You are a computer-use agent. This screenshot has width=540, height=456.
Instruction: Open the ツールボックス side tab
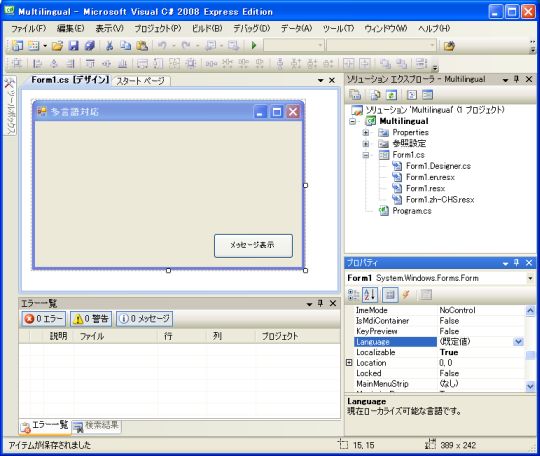(x=10, y=106)
